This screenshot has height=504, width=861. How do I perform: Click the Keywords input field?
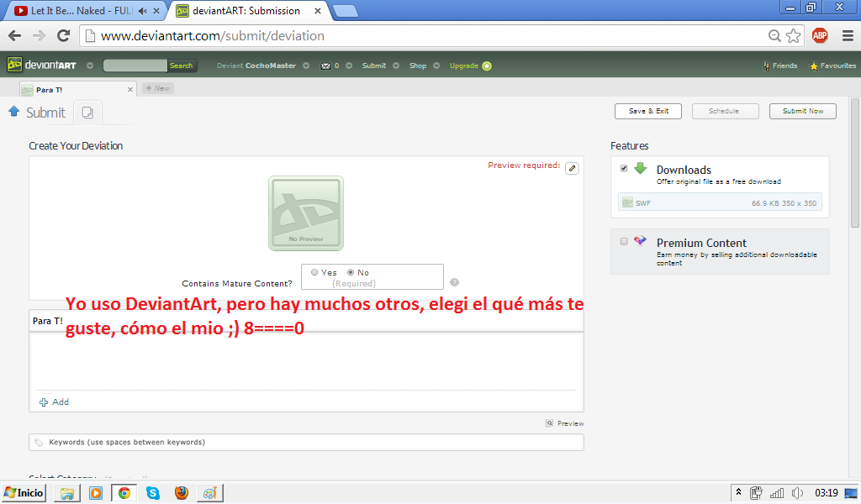[x=306, y=443]
